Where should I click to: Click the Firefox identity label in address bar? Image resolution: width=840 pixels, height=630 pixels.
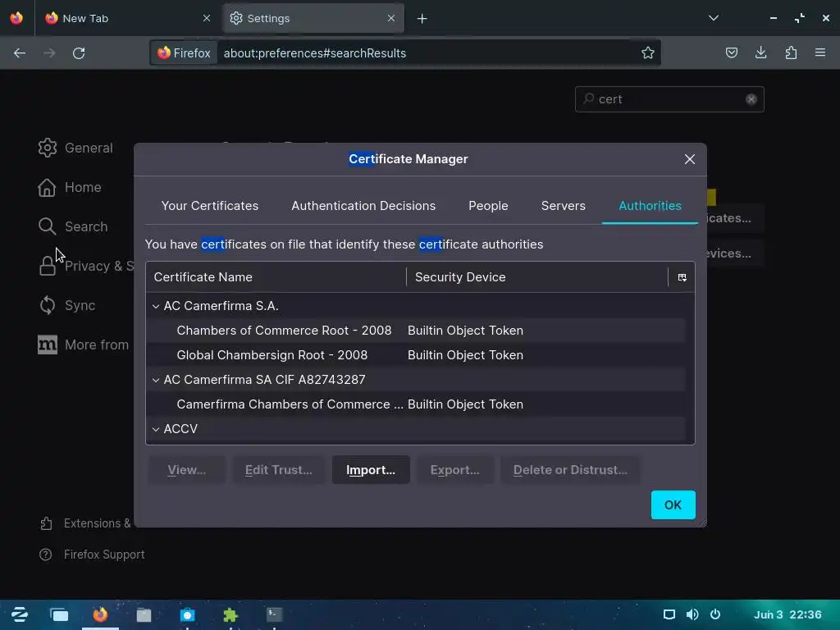(x=184, y=53)
